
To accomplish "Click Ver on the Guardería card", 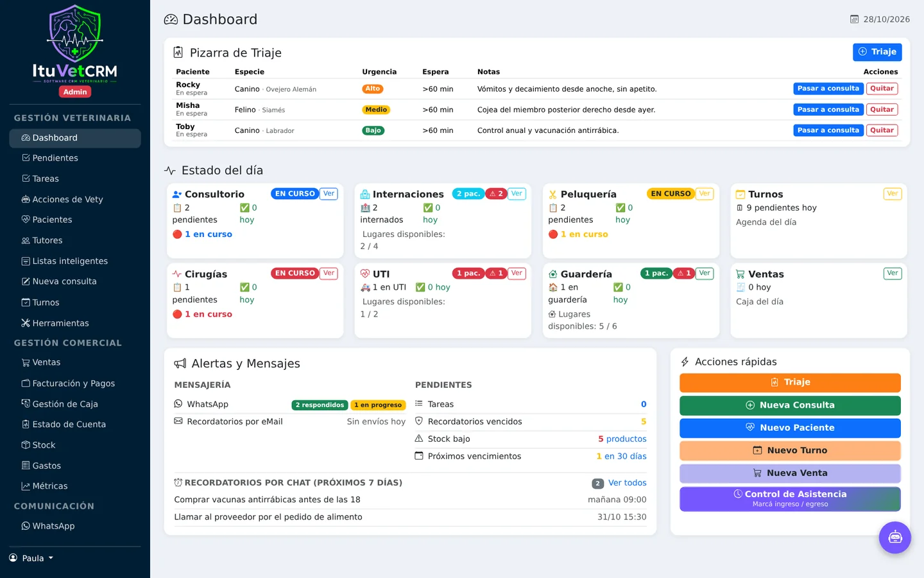I will [705, 273].
